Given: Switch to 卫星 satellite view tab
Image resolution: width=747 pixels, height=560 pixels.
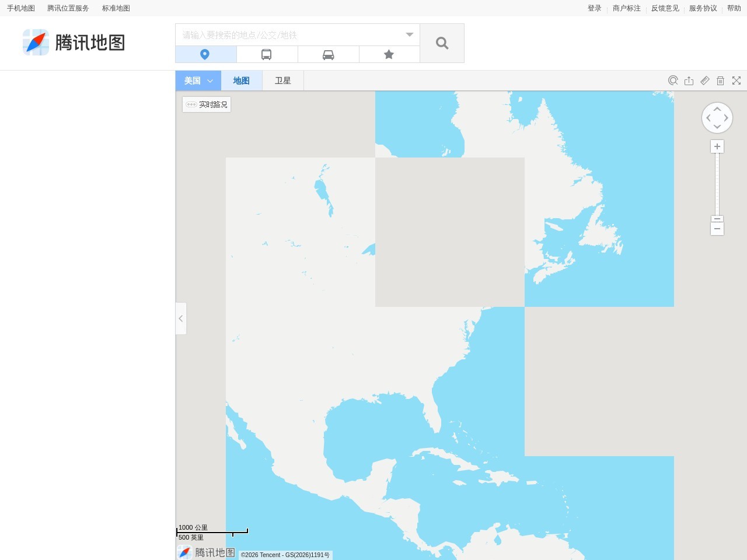Looking at the screenshot, I should [x=283, y=80].
